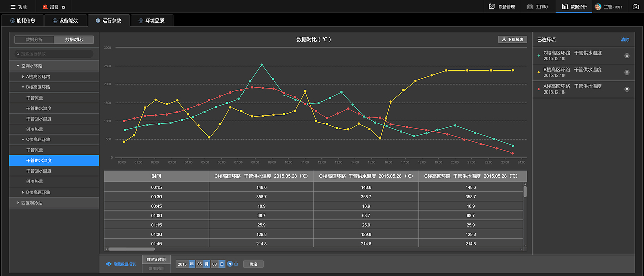This screenshot has width=644, height=276.
Task: Select the 自定义时间 time option
Action: click(156, 259)
